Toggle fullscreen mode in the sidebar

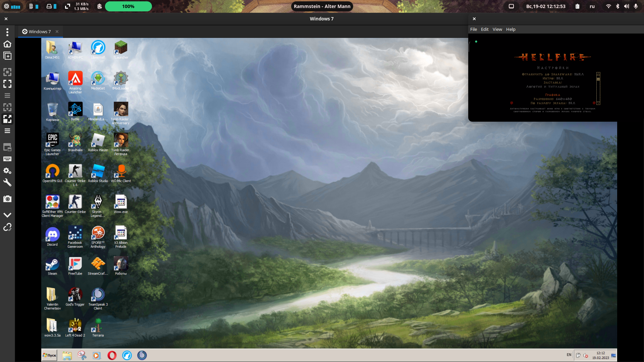pos(7,84)
